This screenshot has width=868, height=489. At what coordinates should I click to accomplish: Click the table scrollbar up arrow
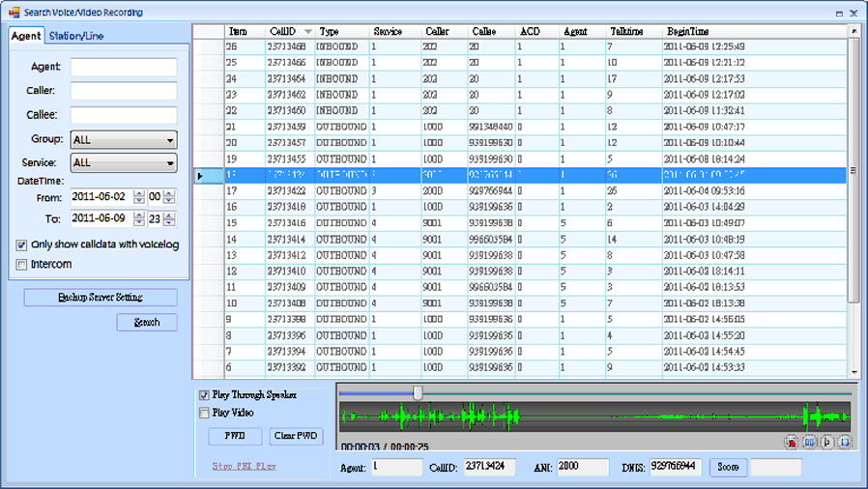(854, 32)
